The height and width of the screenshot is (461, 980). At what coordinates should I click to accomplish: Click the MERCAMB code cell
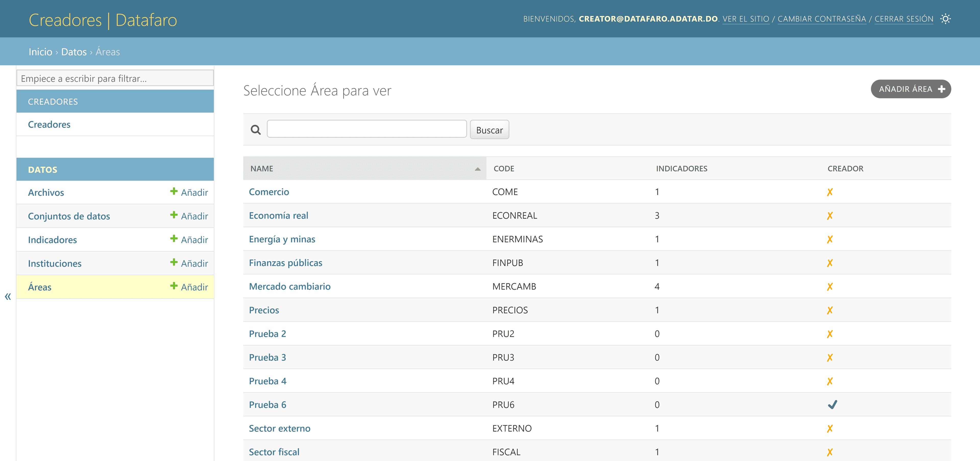(514, 287)
